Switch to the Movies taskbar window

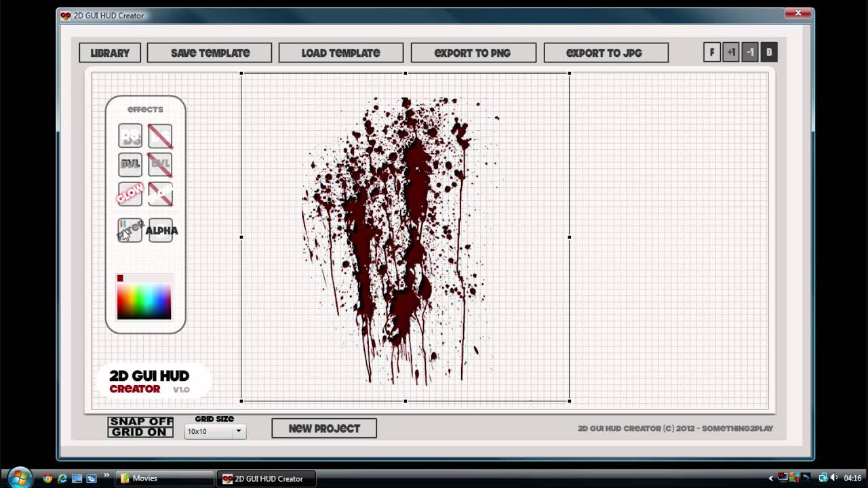pos(164,478)
